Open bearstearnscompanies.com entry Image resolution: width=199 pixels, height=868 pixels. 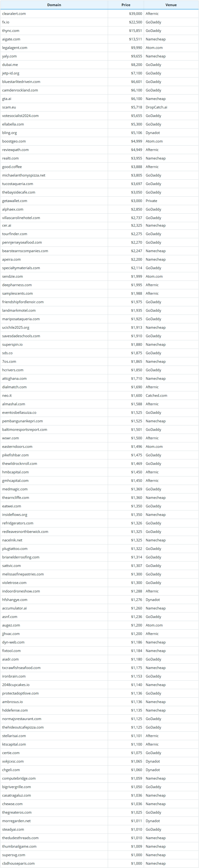[25, 251]
